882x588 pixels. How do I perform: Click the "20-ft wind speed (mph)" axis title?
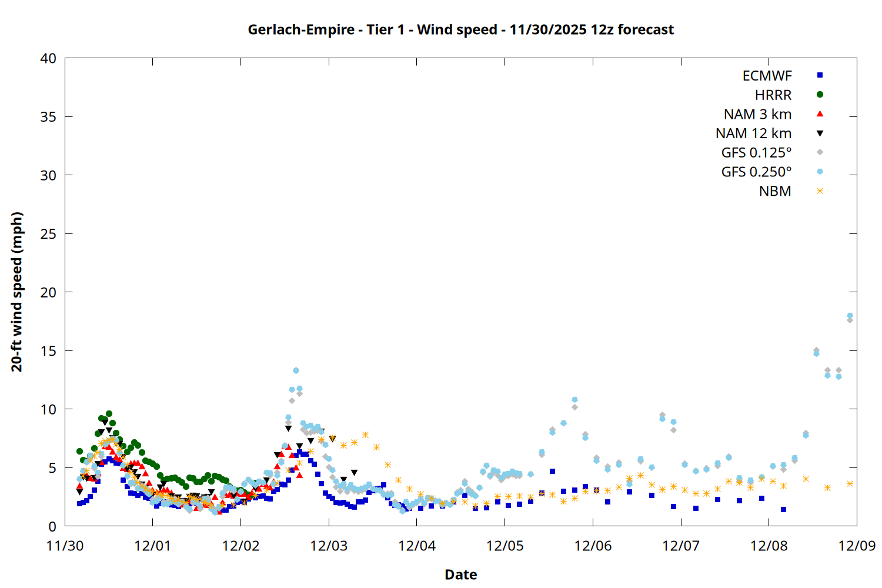coord(16,292)
